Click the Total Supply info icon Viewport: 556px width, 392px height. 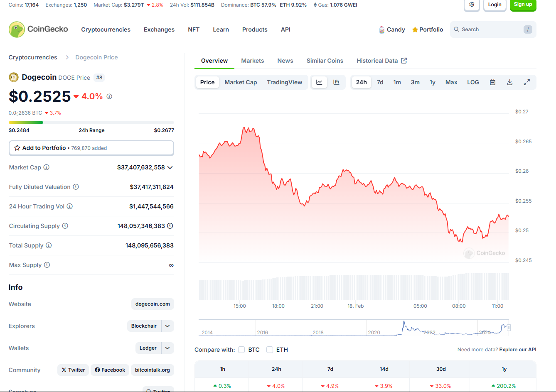pyautogui.click(x=49, y=245)
